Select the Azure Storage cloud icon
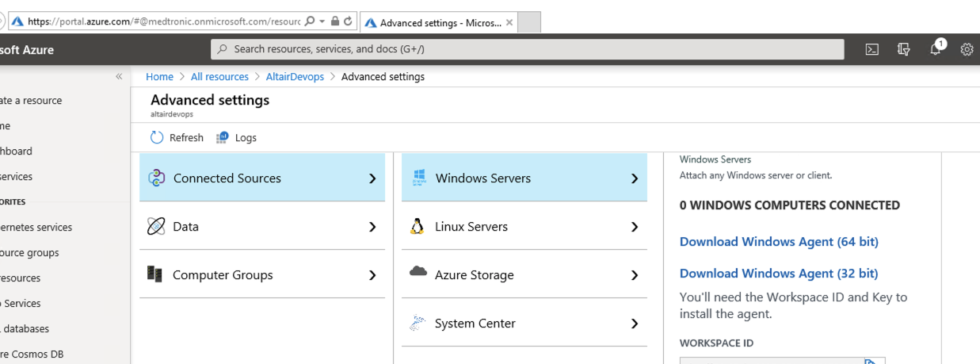Screen dimensions: 980x364 [x=418, y=273]
